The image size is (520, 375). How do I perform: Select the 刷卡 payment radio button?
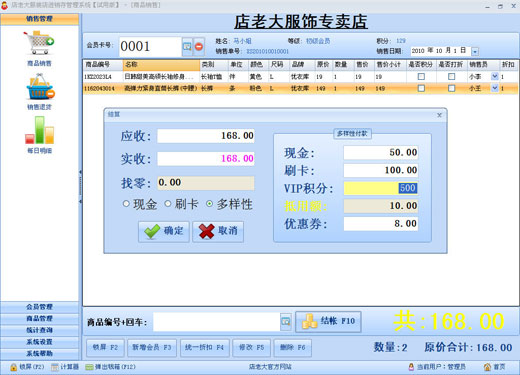pyautogui.click(x=168, y=203)
